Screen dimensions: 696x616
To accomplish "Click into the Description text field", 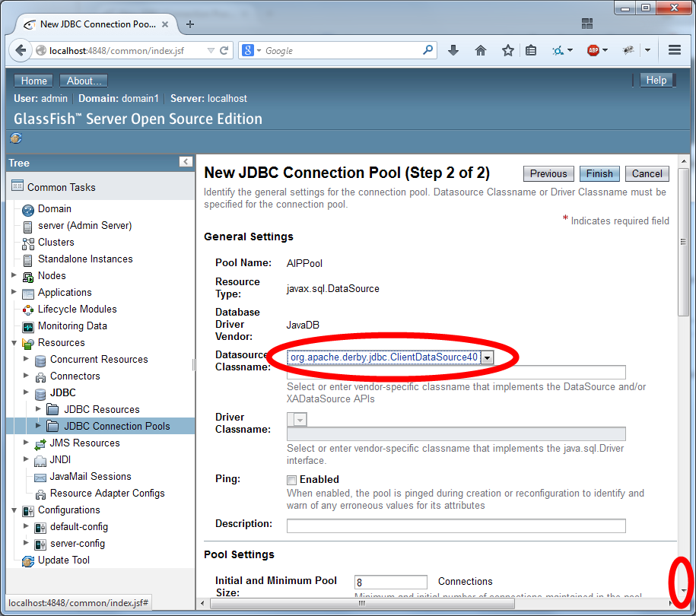I will (456, 526).
